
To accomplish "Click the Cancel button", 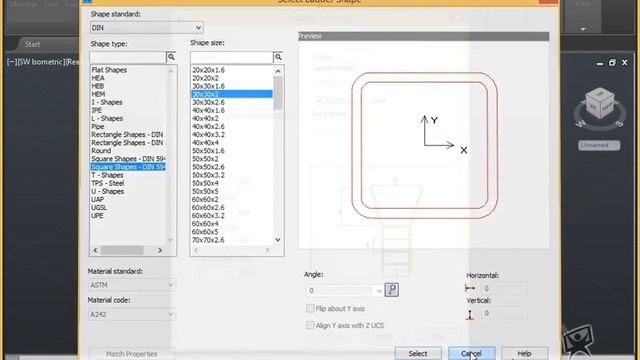I will [471, 353].
